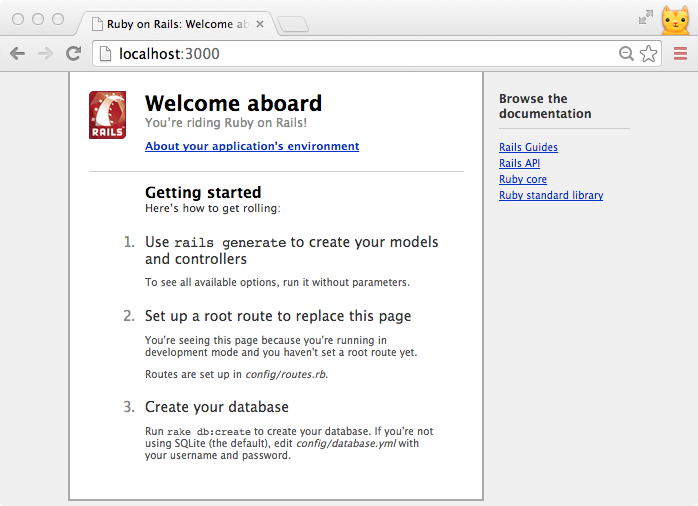Click the orange cat profile avatar
Image resolution: width=698 pixels, height=506 pixels.
[x=675, y=20]
